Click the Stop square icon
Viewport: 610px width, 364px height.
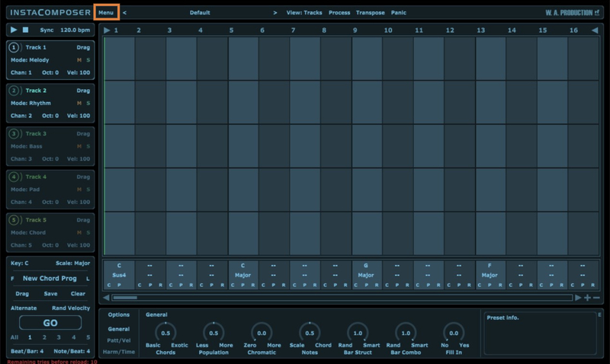click(25, 30)
